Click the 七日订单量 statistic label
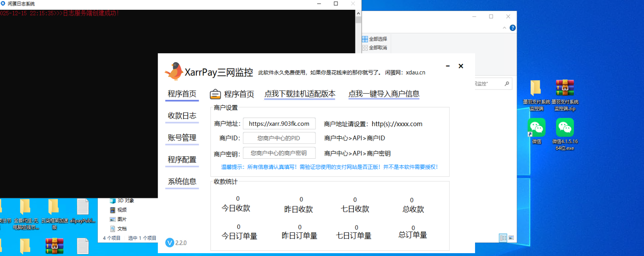This screenshot has width=644, height=256. 353,236
